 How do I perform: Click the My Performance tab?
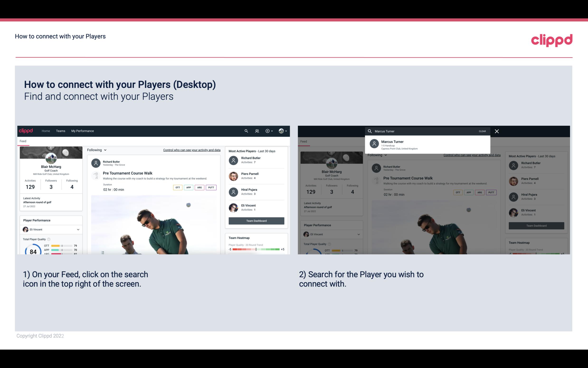[x=83, y=131]
